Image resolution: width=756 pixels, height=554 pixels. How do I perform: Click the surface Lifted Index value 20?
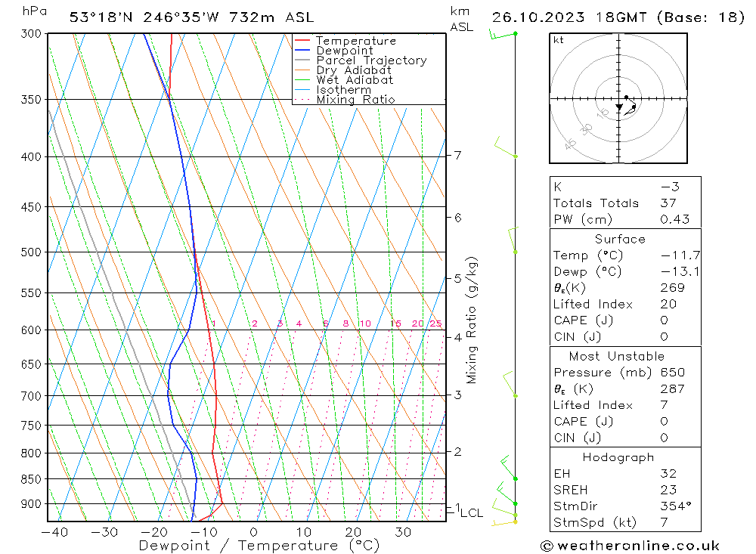pyautogui.click(x=668, y=305)
